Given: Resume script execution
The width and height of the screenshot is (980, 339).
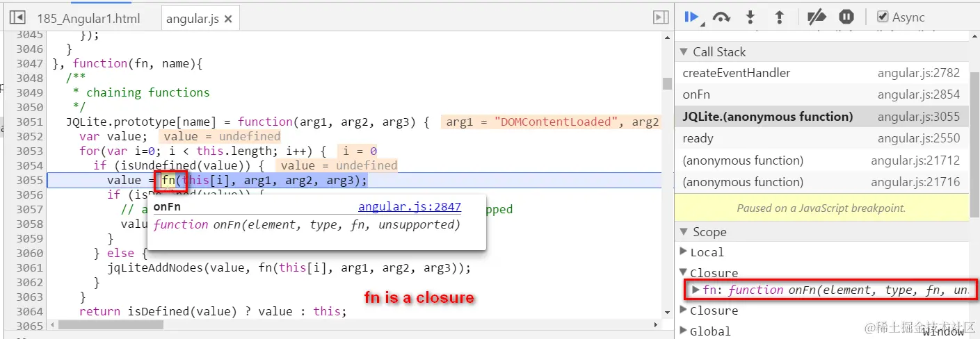Looking at the screenshot, I should (692, 17).
